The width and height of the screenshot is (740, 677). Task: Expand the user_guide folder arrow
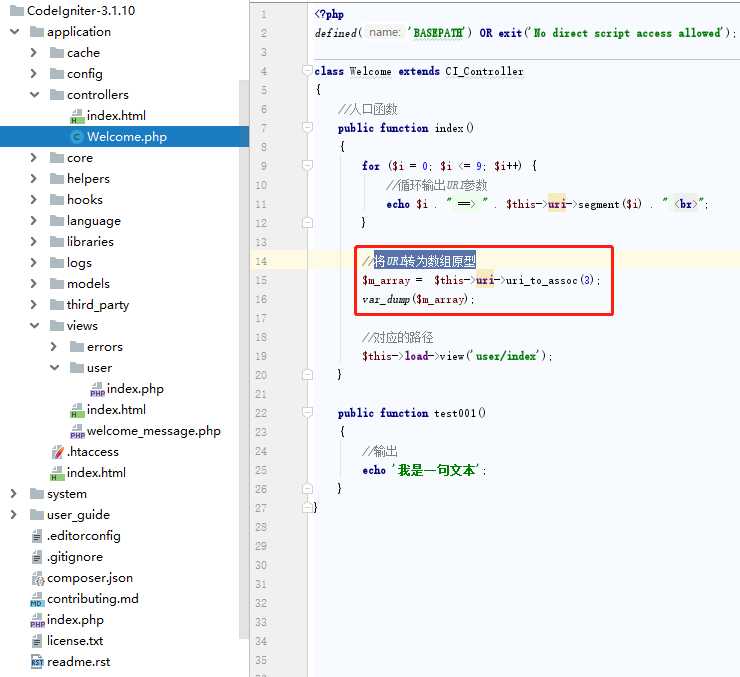click(14, 515)
